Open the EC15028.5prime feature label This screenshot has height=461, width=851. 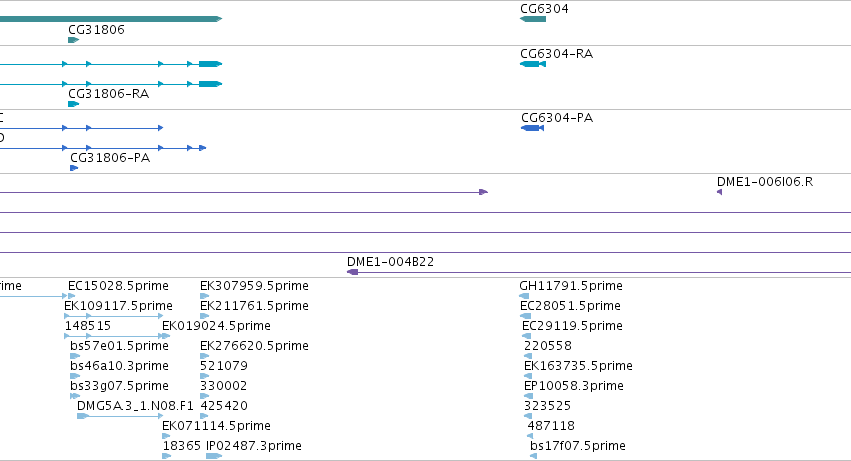tap(118, 286)
